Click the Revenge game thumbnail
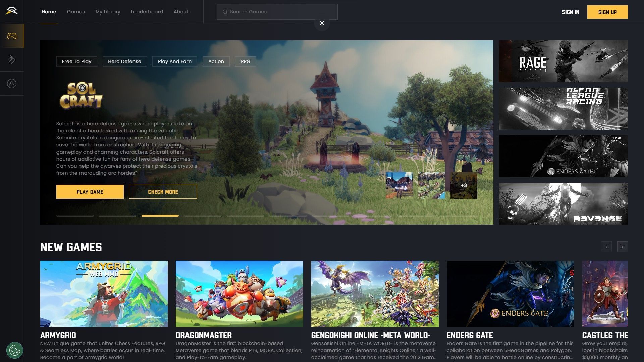644x362 pixels. pyautogui.click(x=562, y=203)
